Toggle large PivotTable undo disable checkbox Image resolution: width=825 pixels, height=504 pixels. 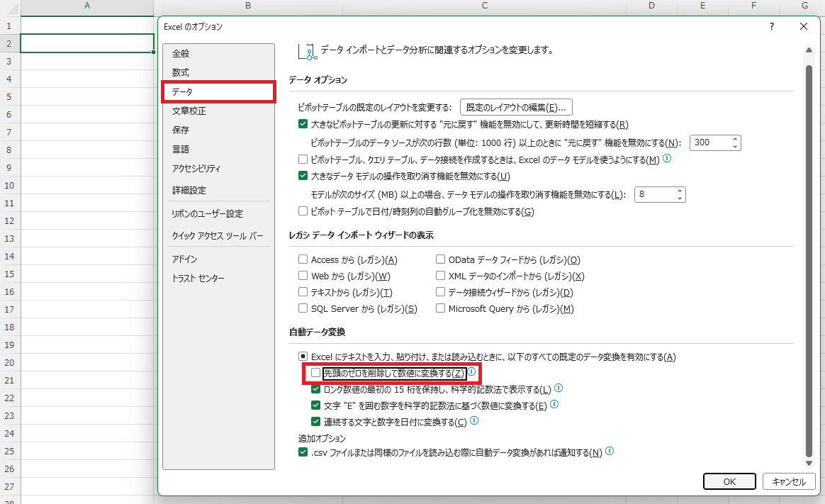tap(303, 124)
